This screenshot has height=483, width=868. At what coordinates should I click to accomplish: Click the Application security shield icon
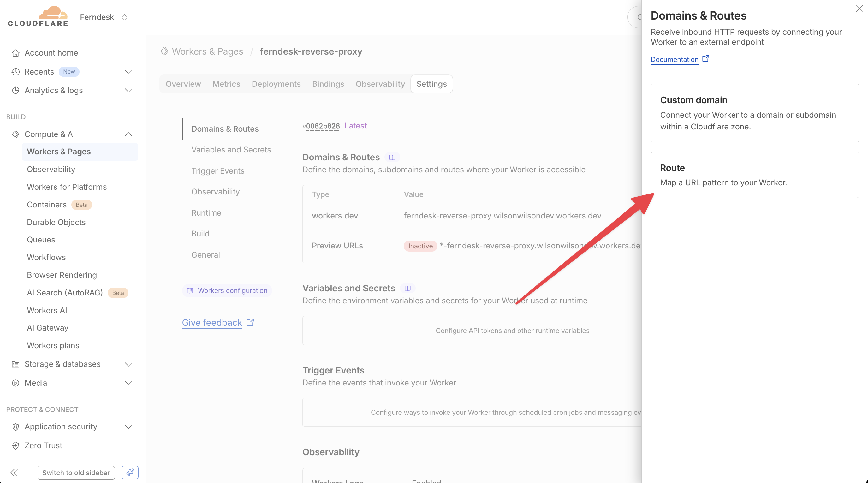coord(15,427)
